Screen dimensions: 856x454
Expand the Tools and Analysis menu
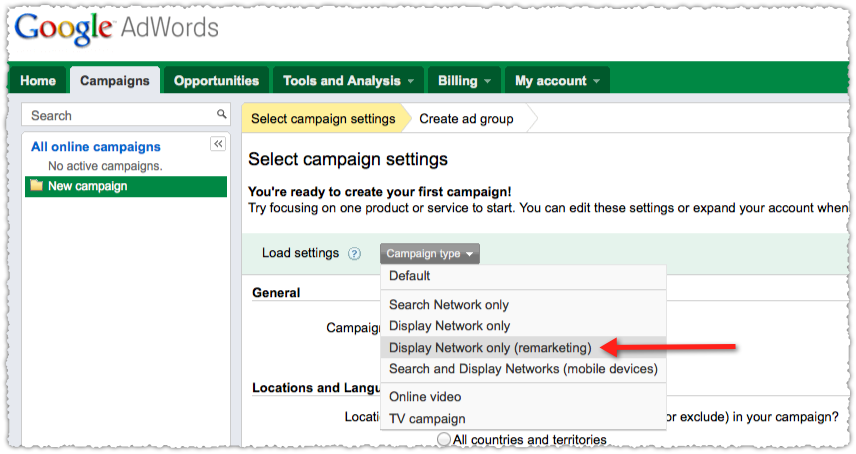pos(348,81)
